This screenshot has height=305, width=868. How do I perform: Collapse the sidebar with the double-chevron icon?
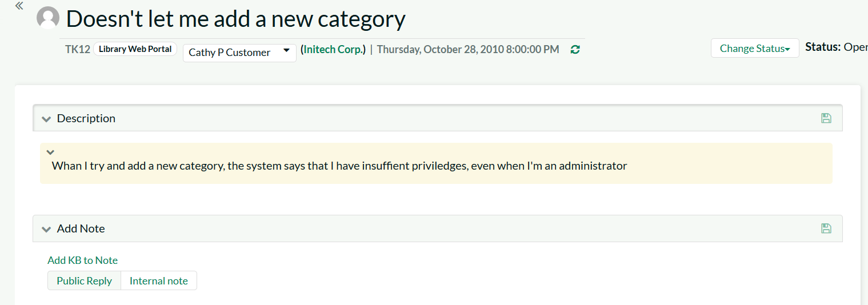pyautogui.click(x=19, y=6)
